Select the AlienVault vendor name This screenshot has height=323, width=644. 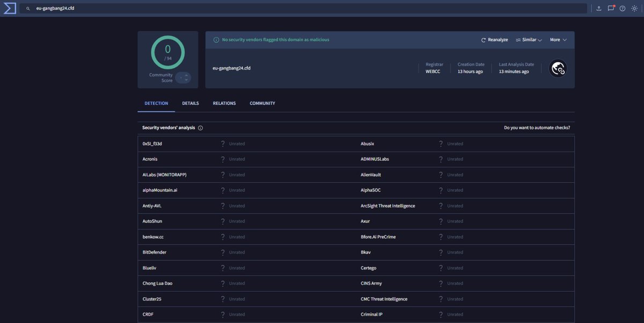click(371, 175)
